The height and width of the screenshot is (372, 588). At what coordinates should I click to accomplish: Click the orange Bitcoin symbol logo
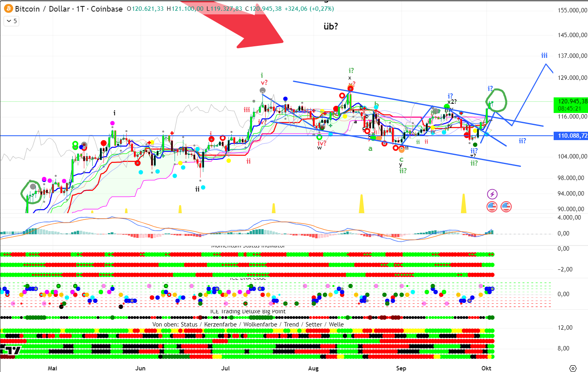(8, 8)
